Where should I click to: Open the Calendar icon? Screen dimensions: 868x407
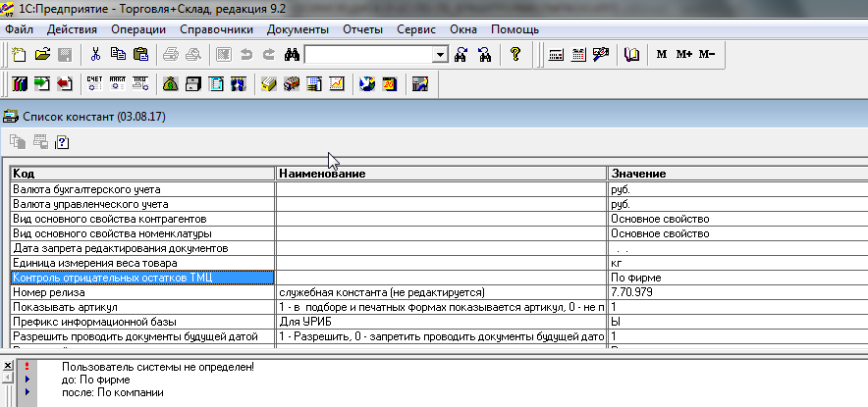tap(578, 54)
